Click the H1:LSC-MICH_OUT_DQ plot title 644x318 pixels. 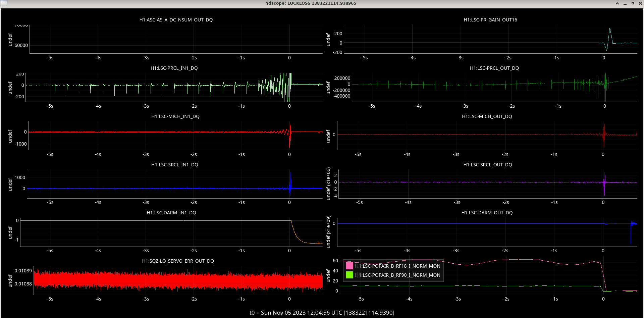pos(487,116)
